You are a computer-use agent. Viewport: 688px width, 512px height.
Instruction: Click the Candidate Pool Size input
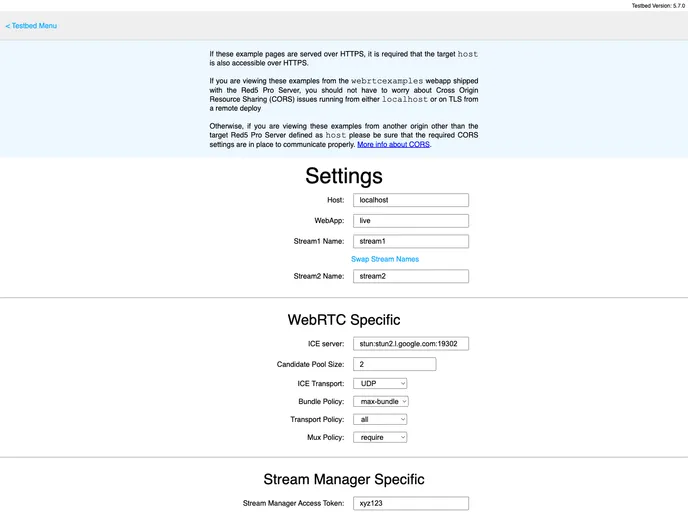[x=394, y=364]
